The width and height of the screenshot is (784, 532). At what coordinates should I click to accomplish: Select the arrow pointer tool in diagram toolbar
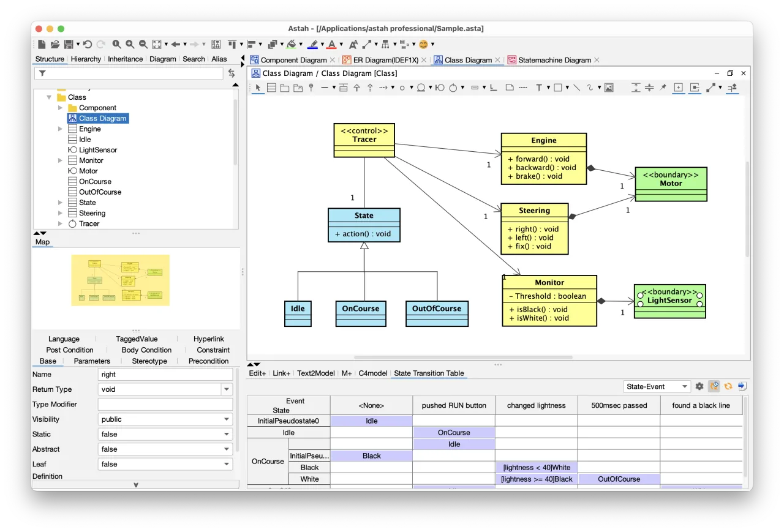pos(257,88)
